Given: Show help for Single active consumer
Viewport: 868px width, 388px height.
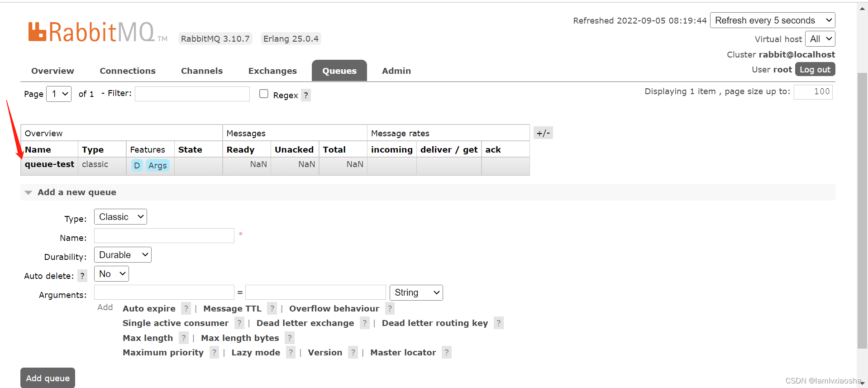Looking at the screenshot, I should tap(239, 323).
